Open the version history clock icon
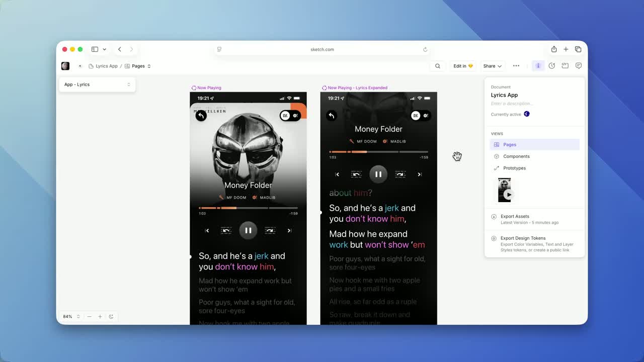Image resolution: width=644 pixels, height=362 pixels. [x=552, y=66]
